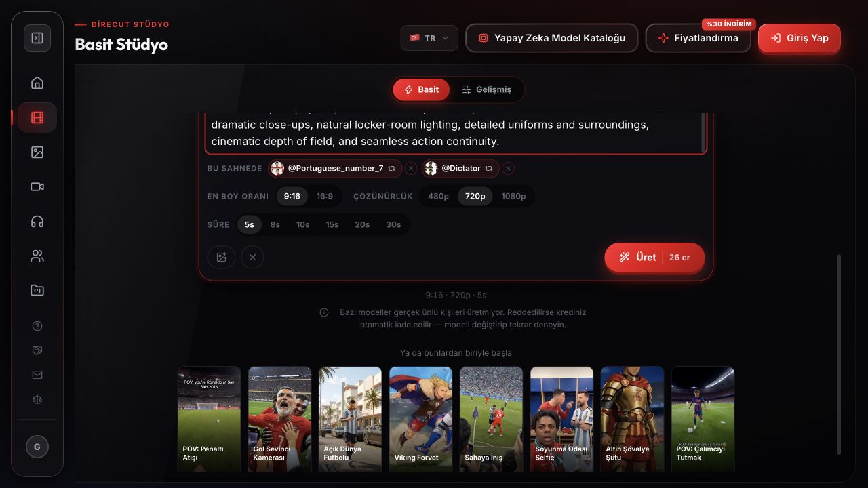Switch to the Basit tab
The height and width of the screenshot is (488, 868).
[421, 89]
